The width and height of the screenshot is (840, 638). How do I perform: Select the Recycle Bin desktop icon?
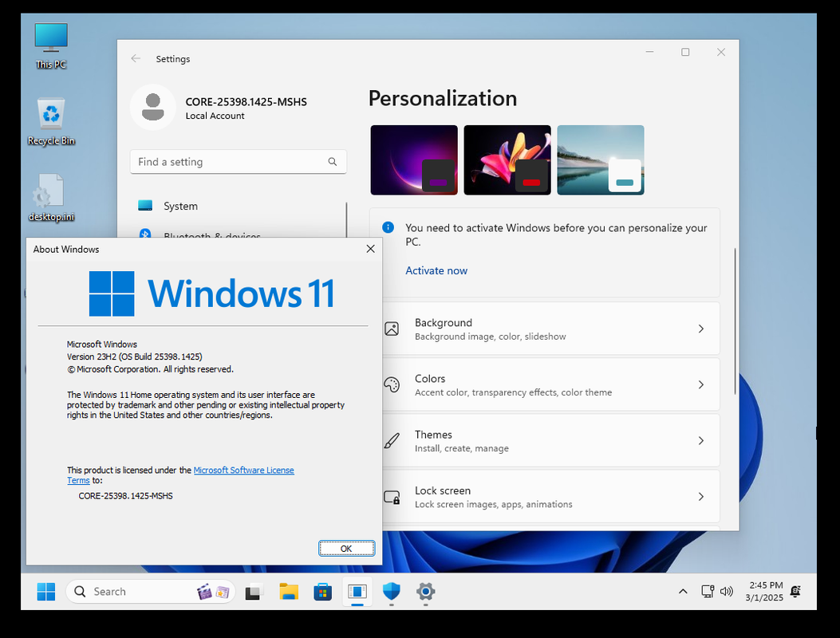[51, 121]
